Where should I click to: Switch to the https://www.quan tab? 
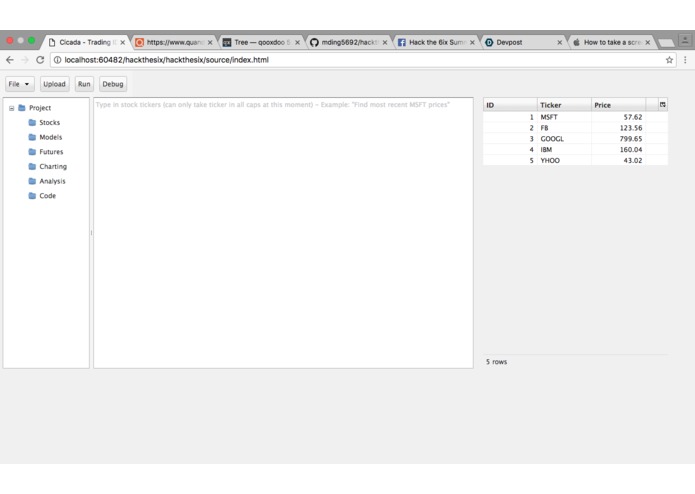pyautogui.click(x=174, y=42)
